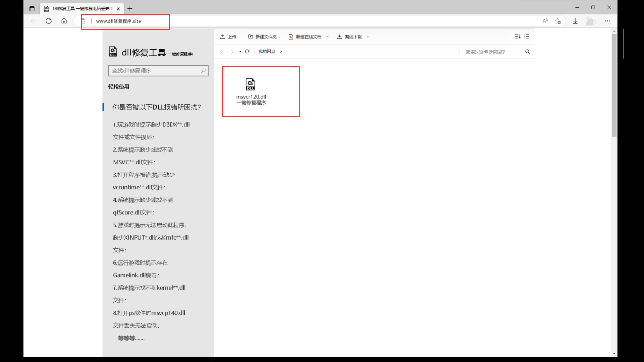Click file pane back chevron

coord(222,52)
